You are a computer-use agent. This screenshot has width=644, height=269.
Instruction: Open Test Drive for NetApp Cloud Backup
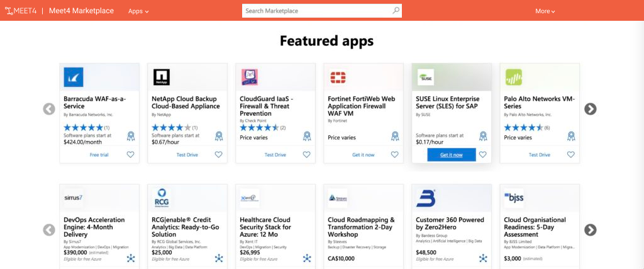[187, 155]
